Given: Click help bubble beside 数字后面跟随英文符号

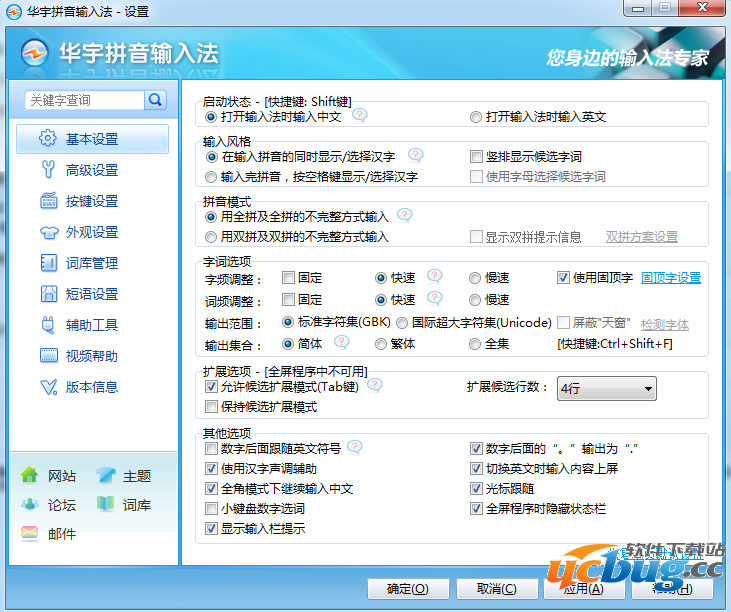Looking at the screenshot, I should click(x=355, y=447).
